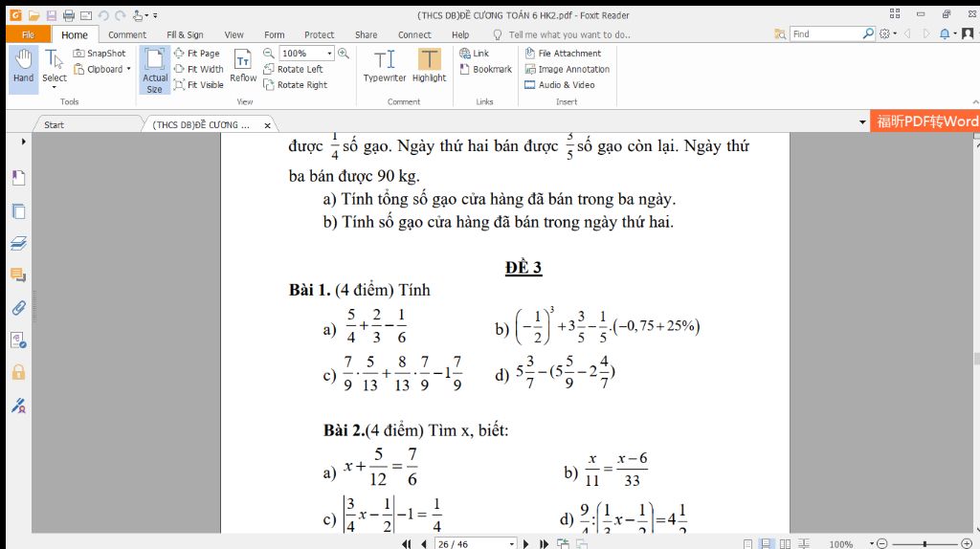This screenshot has width=980, height=549.
Task: Set view to Actual Size
Action: (154, 70)
